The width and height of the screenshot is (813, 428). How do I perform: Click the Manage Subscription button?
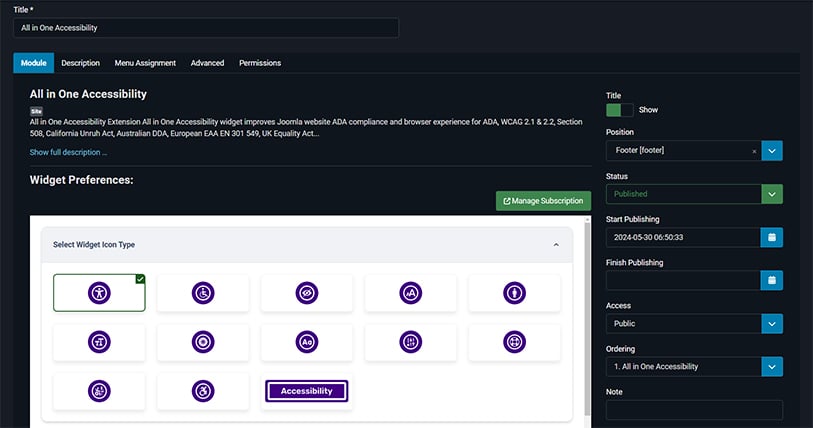[543, 201]
